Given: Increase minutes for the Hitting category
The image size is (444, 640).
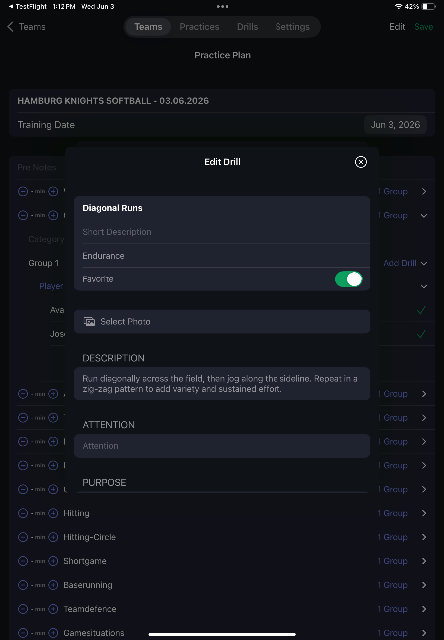Looking at the screenshot, I should pos(53,513).
